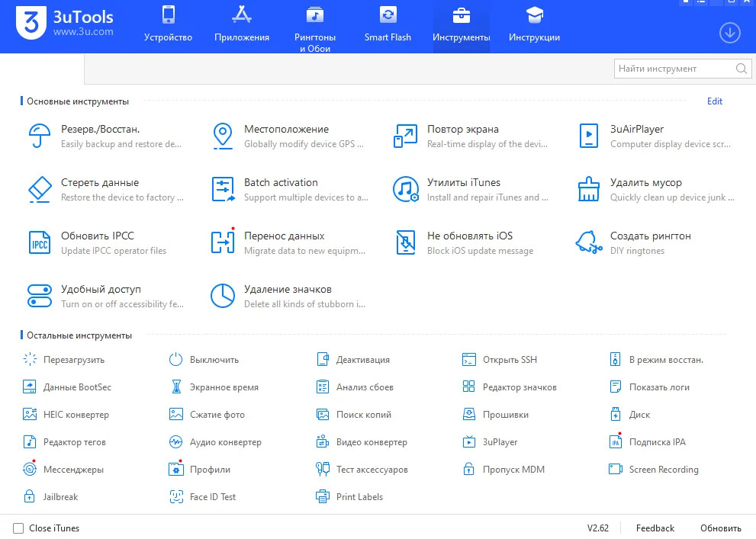756x539 pixels.
Task: Focus the Найти инструмент search field
Action: pyautogui.click(x=674, y=69)
